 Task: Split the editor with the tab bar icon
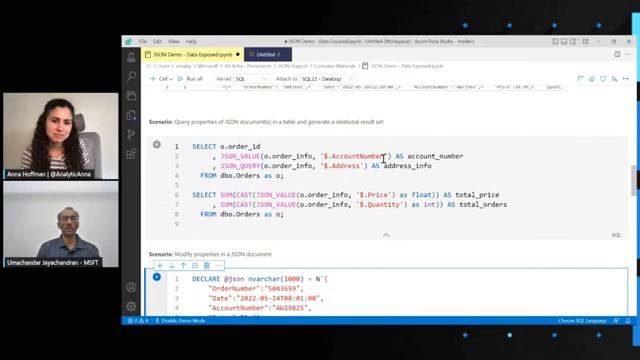[x=617, y=54]
